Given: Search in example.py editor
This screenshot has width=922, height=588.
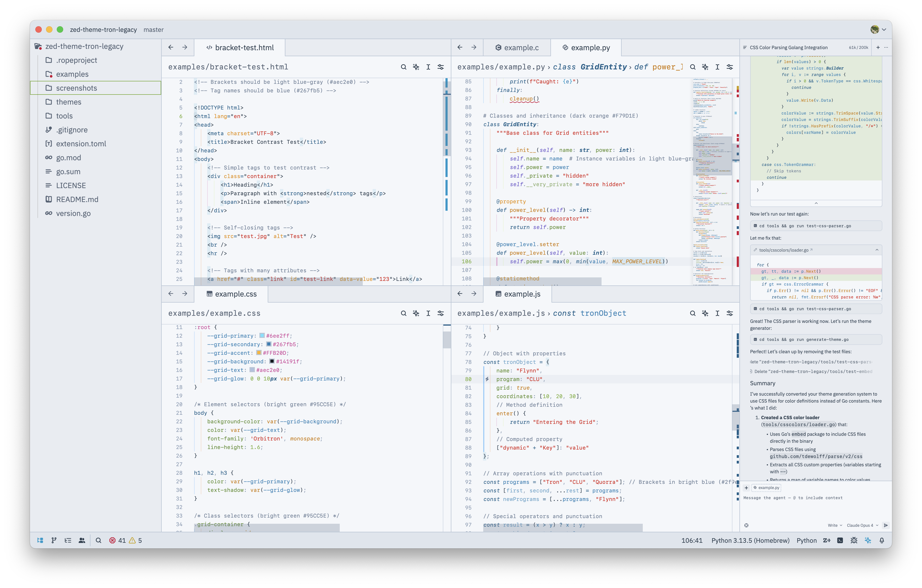Looking at the screenshot, I should [693, 67].
